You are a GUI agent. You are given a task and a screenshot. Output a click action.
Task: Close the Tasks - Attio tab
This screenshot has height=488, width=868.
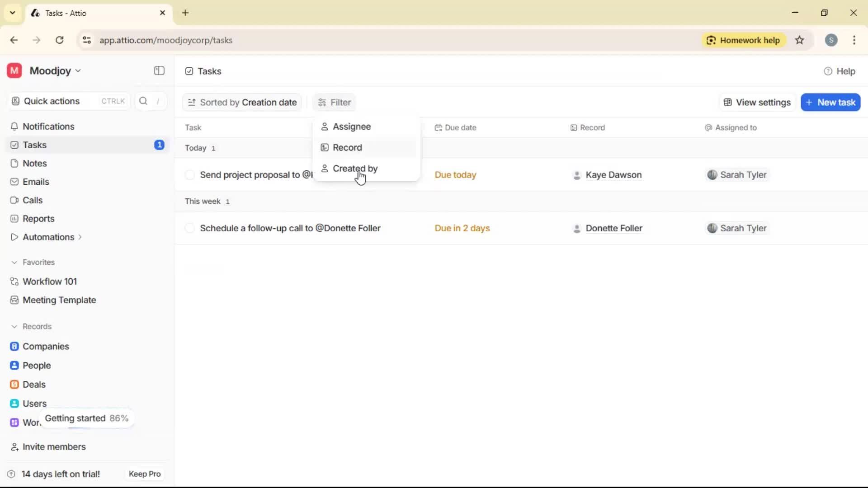pos(162,13)
